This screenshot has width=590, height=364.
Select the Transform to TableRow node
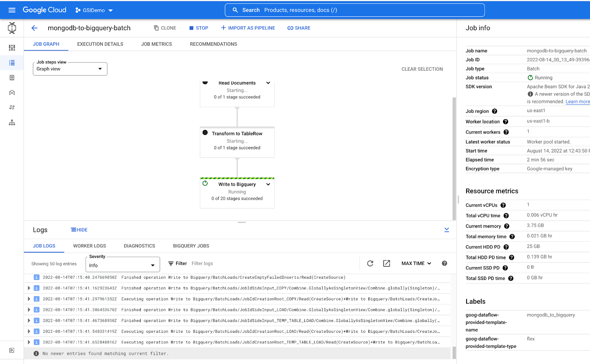point(237,142)
